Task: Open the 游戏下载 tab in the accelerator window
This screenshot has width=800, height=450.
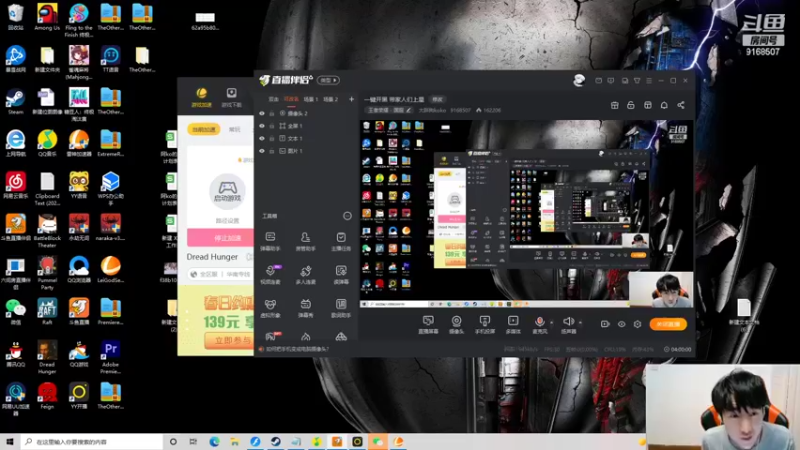Action: pos(231,97)
